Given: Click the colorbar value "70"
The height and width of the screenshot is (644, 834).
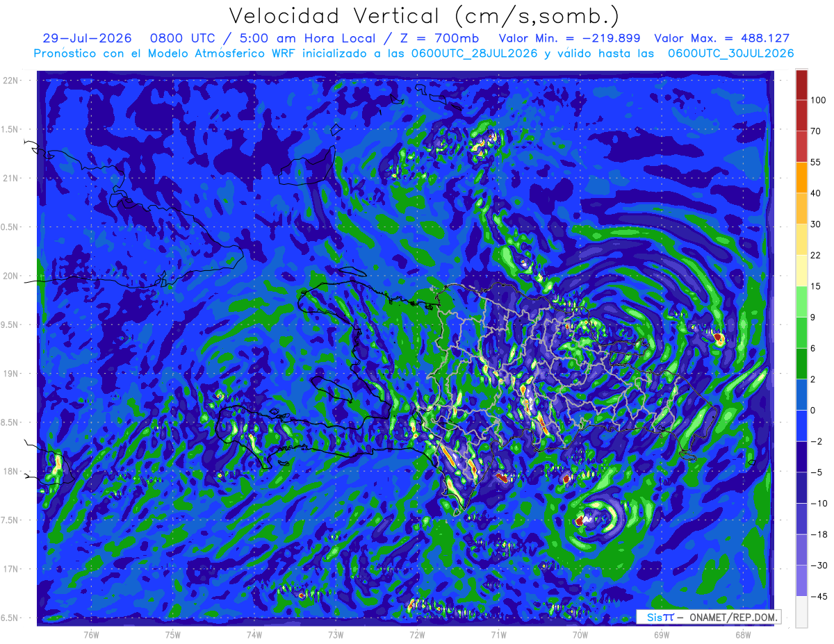Looking at the screenshot, I should click(815, 131).
